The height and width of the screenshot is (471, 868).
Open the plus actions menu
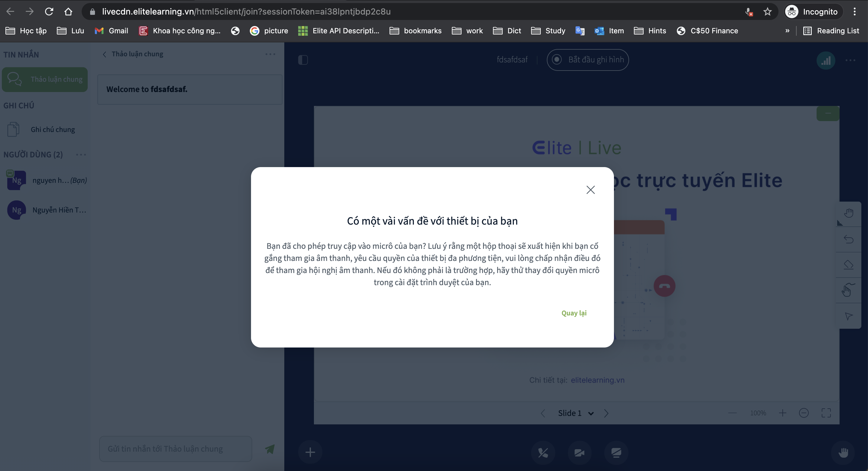tap(310, 453)
